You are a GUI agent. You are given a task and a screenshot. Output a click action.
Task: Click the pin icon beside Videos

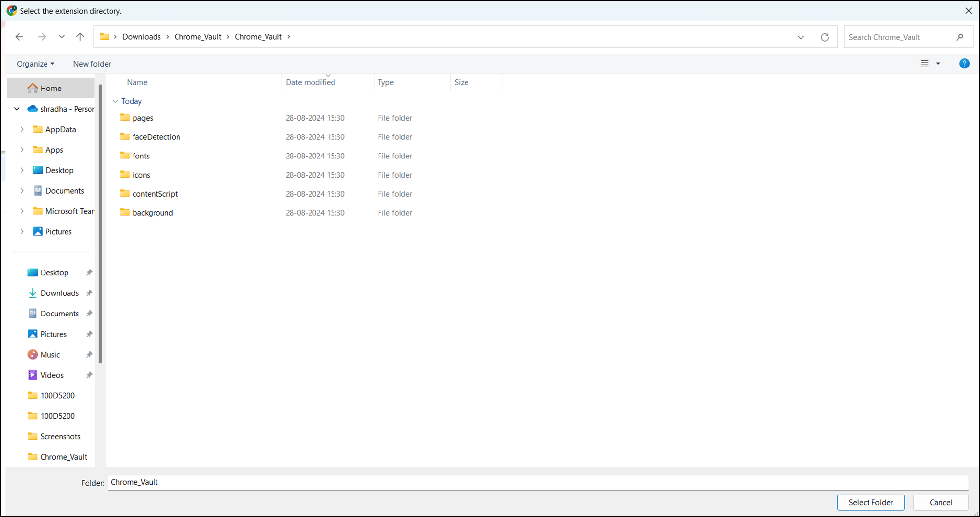click(x=89, y=375)
